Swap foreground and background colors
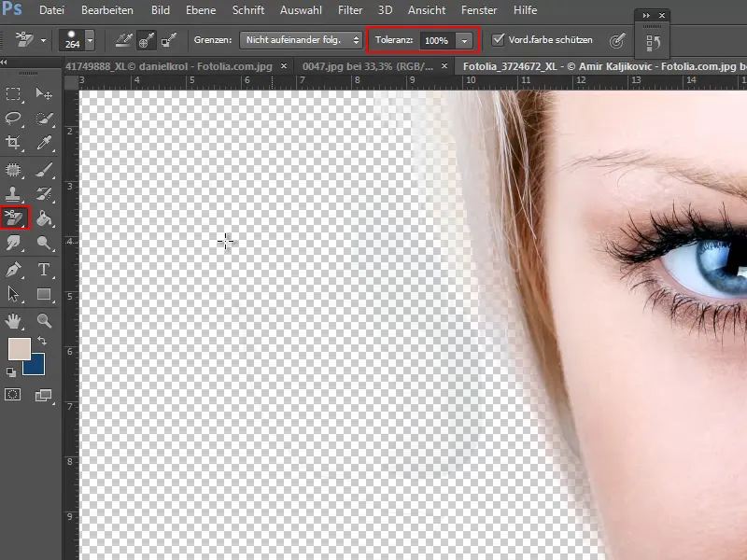Viewport: 747px width, 560px height. pos(42,341)
